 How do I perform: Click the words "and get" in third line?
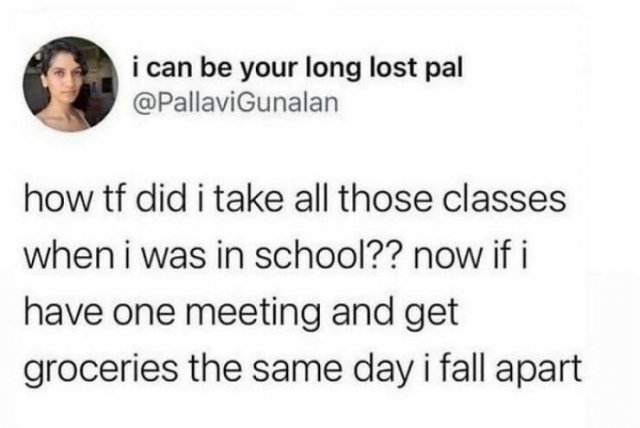[395, 314]
